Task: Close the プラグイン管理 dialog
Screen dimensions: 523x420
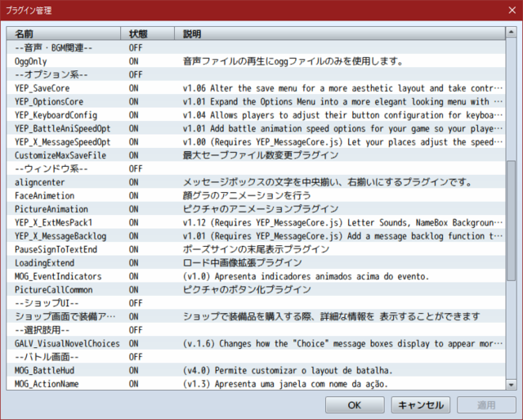Action: (x=512, y=11)
